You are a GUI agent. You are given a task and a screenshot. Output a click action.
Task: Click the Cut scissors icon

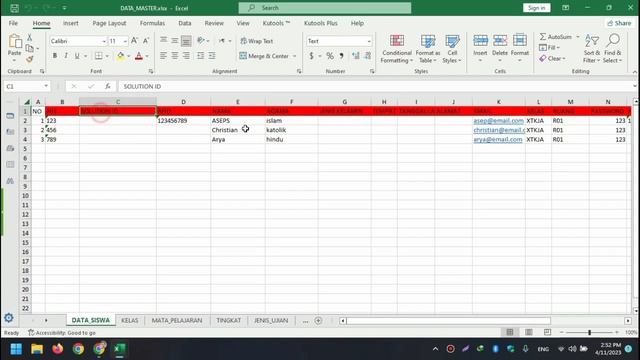[x=29, y=38]
